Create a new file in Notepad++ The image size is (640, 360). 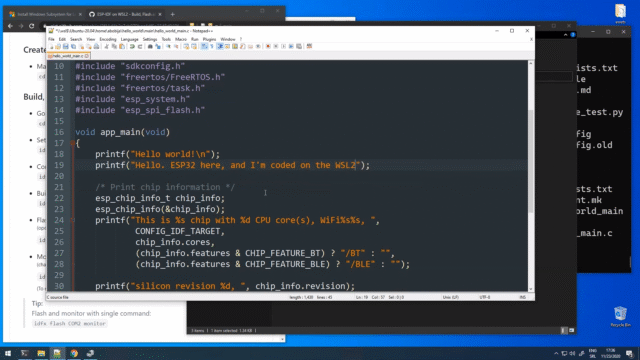click(51, 47)
